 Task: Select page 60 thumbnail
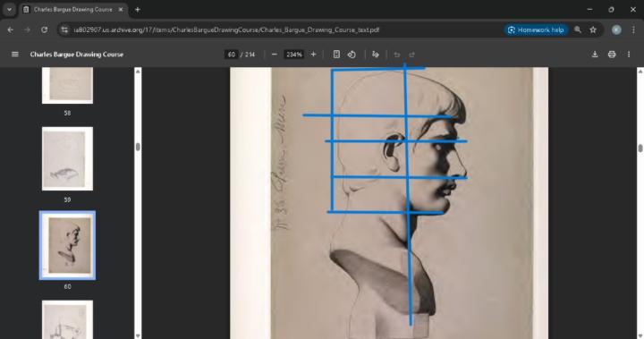pos(67,245)
